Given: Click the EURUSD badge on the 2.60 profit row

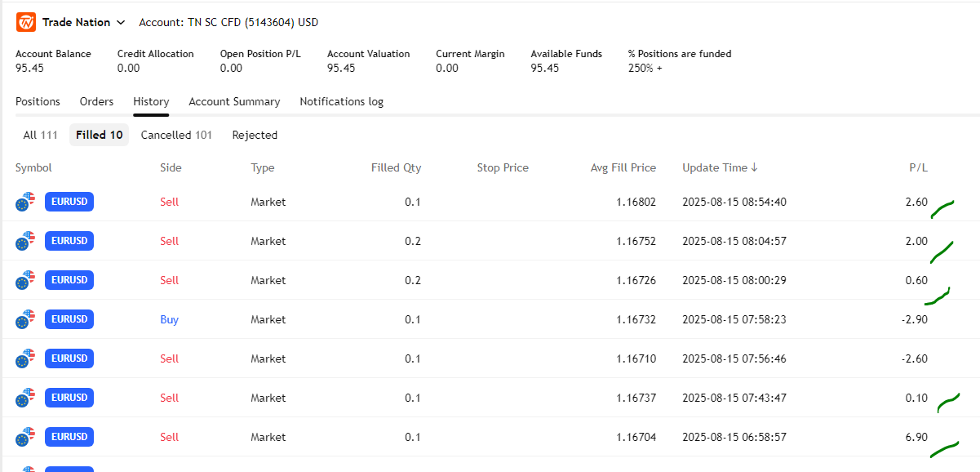Looking at the screenshot, I should pyautogui.click(x=69, y=202).
